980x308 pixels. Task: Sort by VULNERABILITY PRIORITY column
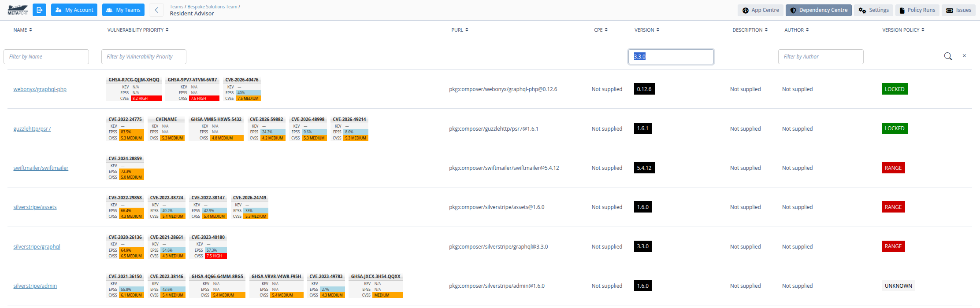tap(138, 30)
